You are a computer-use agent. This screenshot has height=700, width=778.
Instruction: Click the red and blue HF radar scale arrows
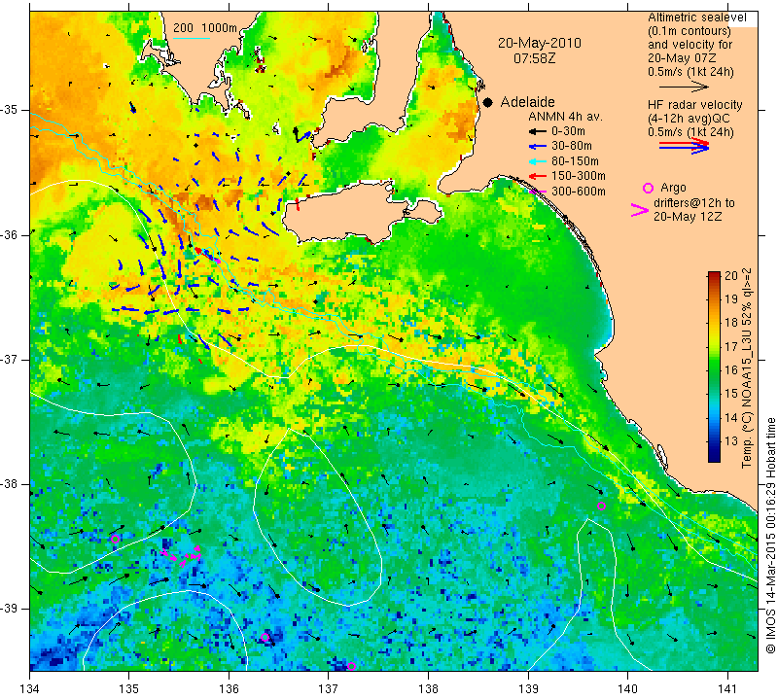coord(685,146)
